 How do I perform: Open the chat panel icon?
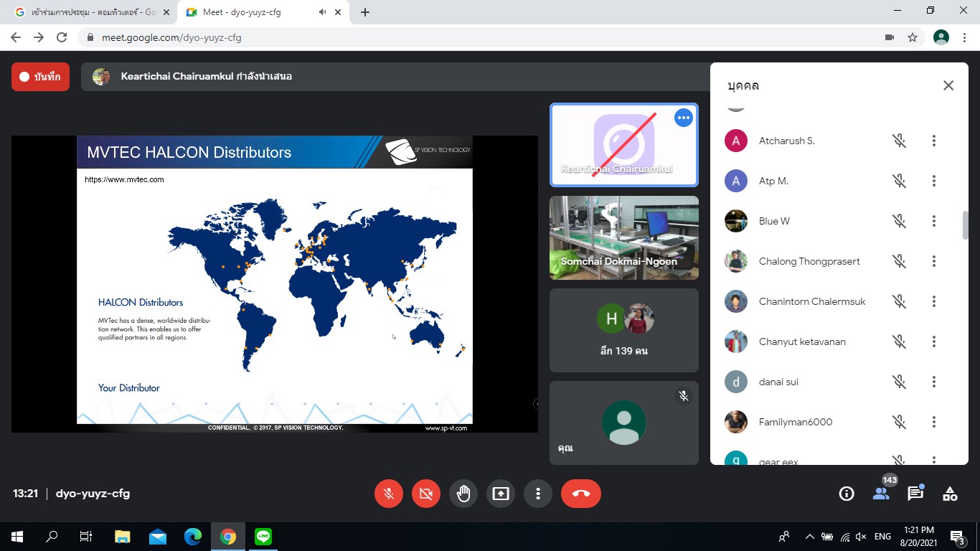click(915, 494)
